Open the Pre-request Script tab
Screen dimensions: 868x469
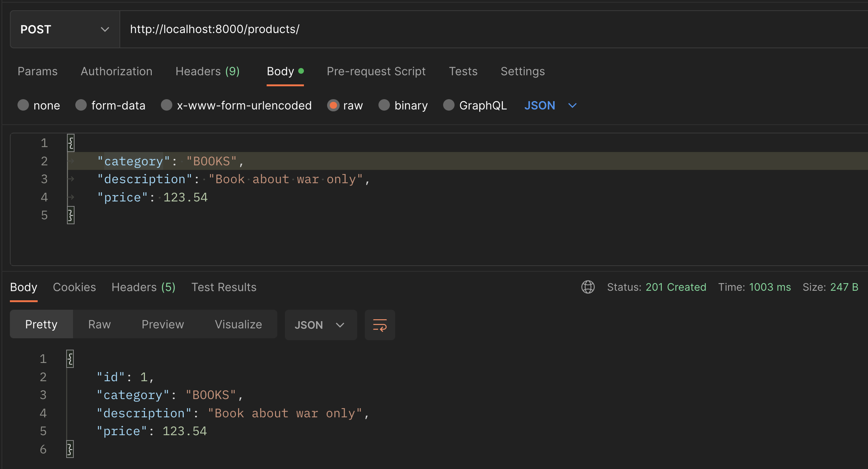pyautogui.click(x=376, y=71)
